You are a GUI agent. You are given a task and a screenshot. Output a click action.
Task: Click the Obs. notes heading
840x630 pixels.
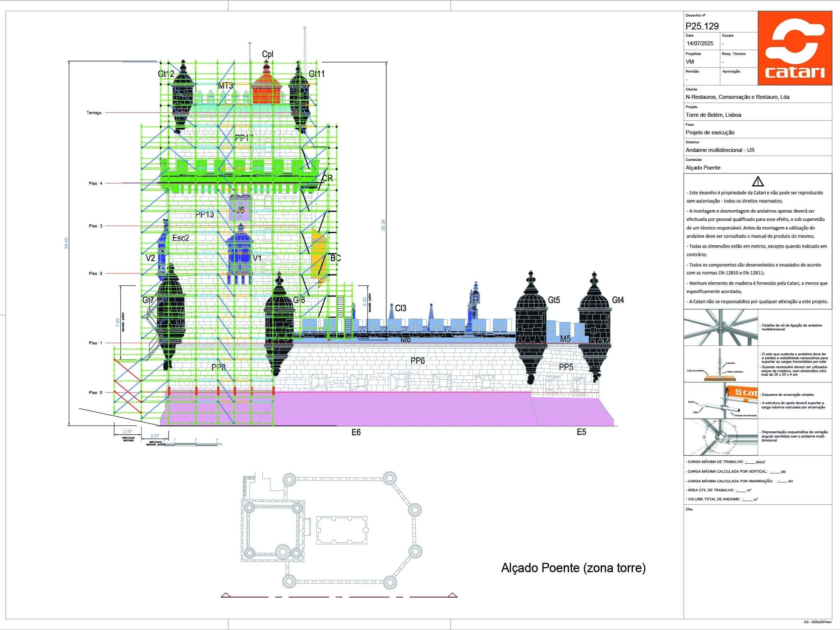point(689,509)
